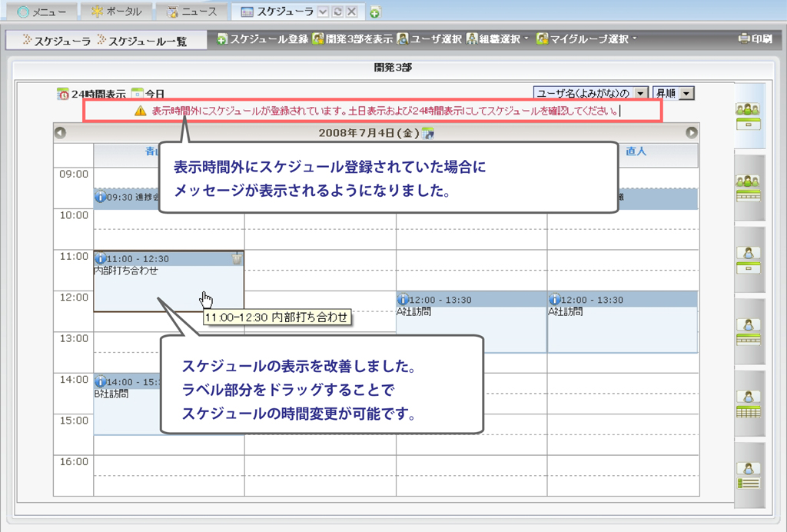Reload the スケジューラ tab using refresh icon

(x=338, y=12)
